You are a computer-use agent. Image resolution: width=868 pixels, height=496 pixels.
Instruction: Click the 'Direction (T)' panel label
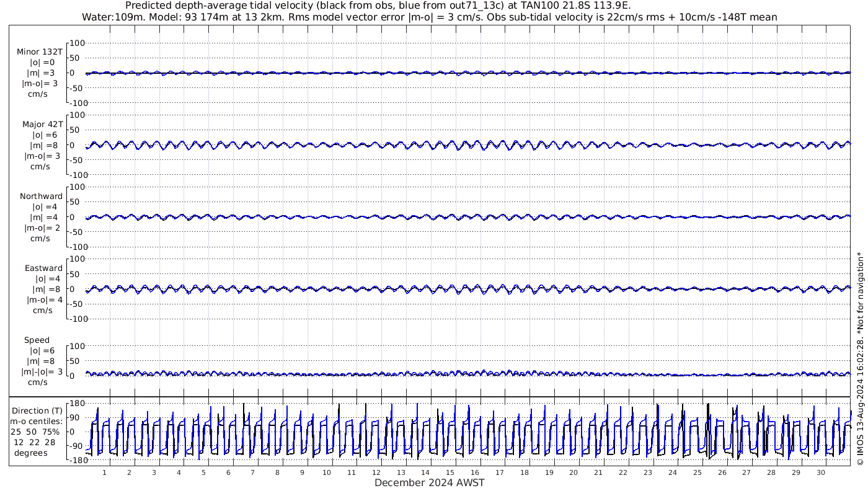(x=37, y=410)
